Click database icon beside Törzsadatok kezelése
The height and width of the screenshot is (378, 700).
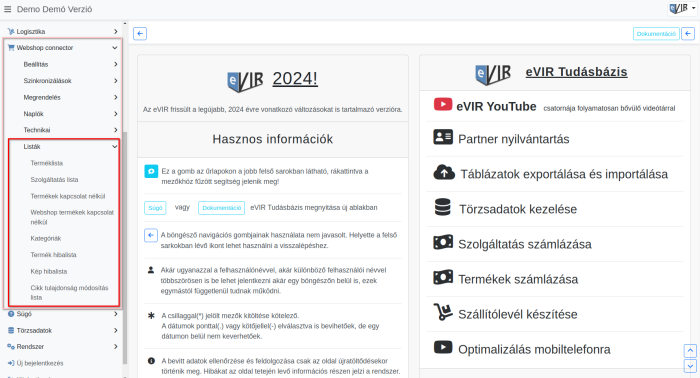pyautogui.click(x=443, y=207)
